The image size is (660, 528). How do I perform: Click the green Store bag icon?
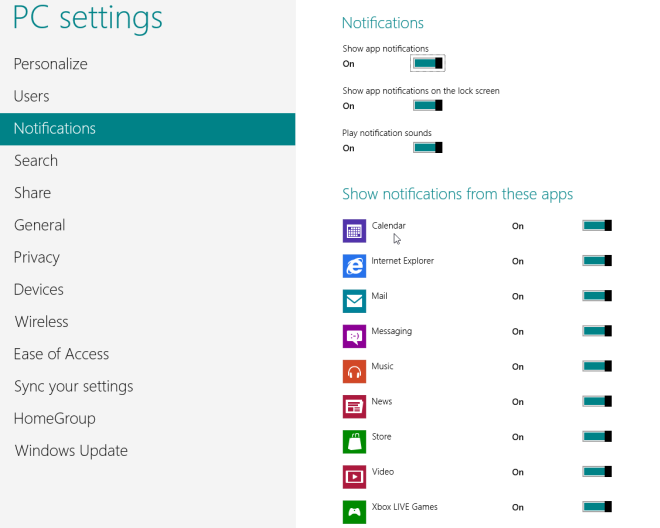[354, 442]
